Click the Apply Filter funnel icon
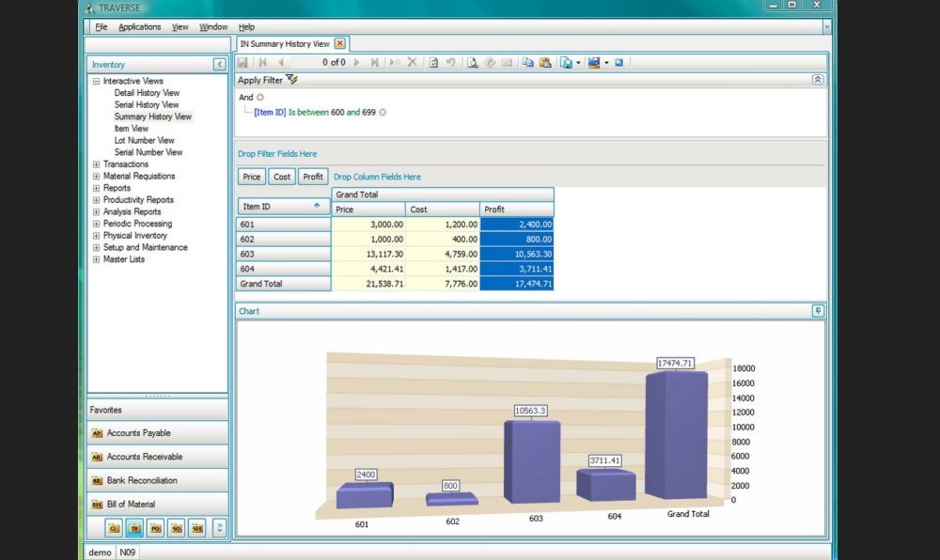The image size is (940, 560). tap(291, 80)
